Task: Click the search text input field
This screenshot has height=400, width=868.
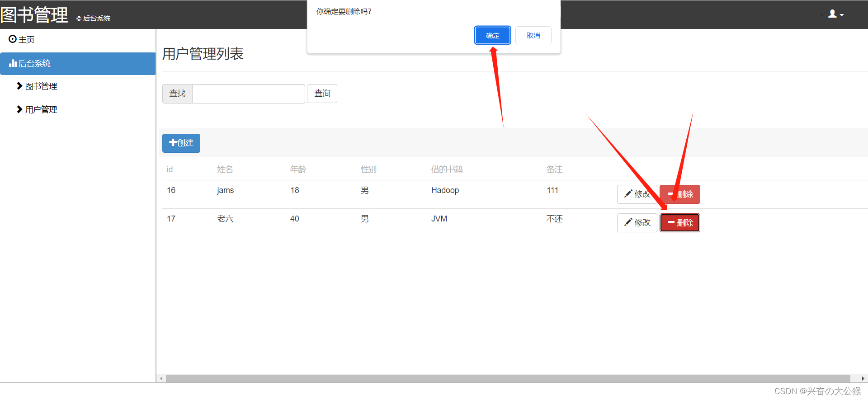Action: (249, 94)
